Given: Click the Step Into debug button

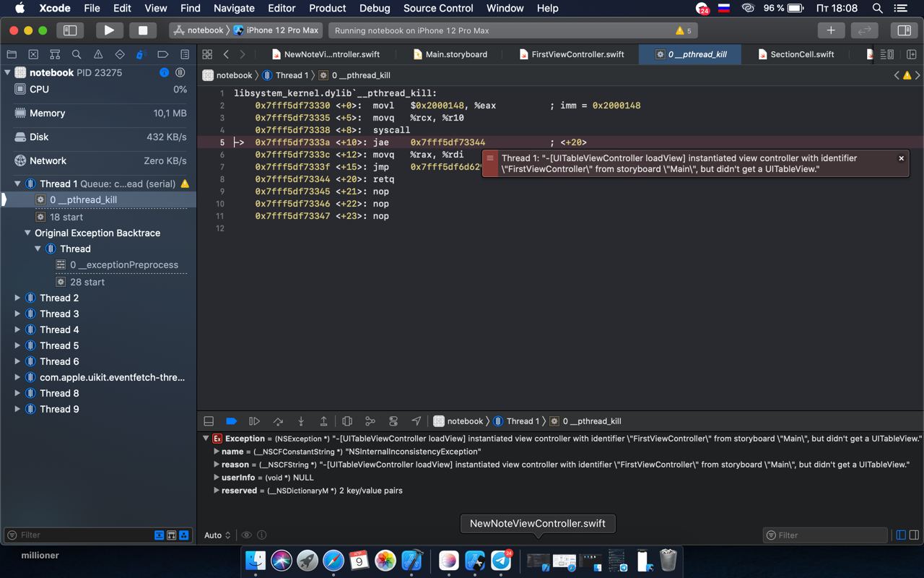Looking at the screenshot, I should point(301,421).
